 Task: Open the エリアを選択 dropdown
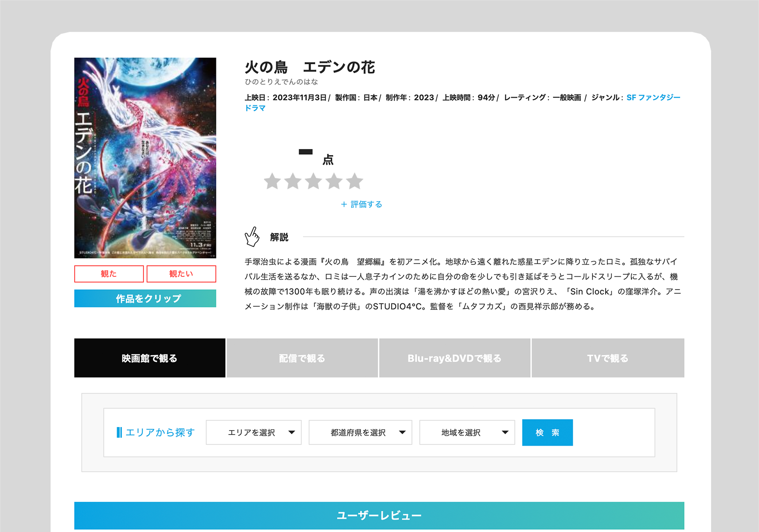tap(254, 432)
